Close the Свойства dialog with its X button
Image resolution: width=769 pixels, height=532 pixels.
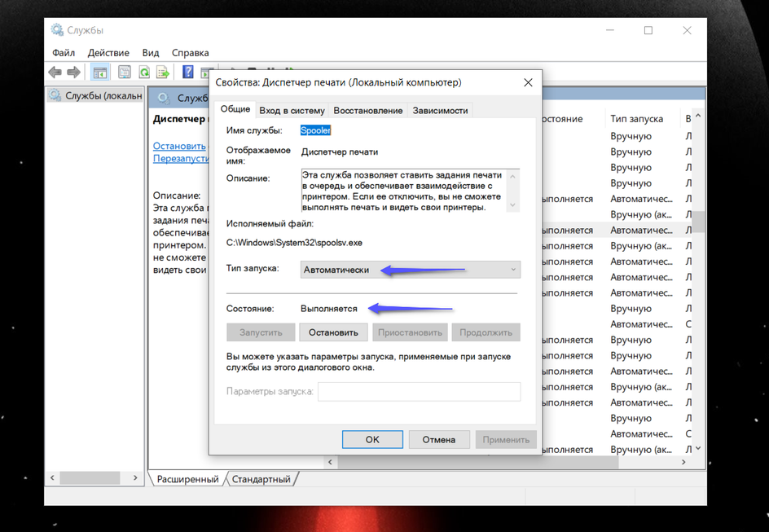[528, 82]
